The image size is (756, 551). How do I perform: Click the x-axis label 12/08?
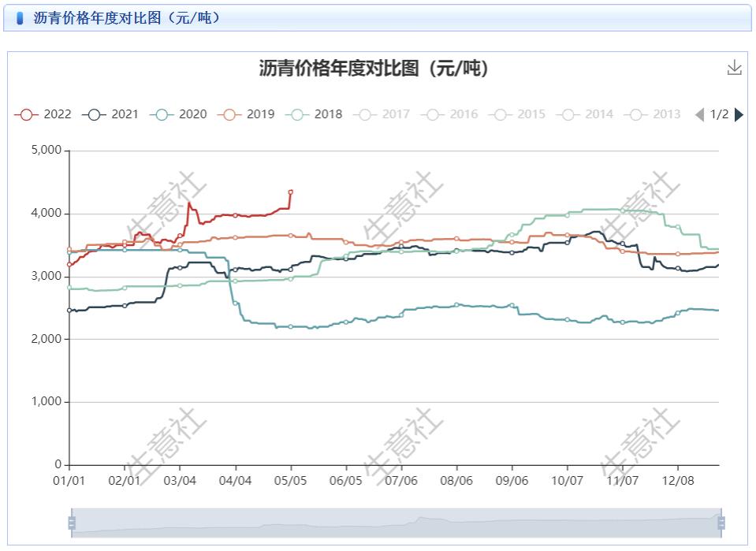pyautogui.click(x=678, y=481)
